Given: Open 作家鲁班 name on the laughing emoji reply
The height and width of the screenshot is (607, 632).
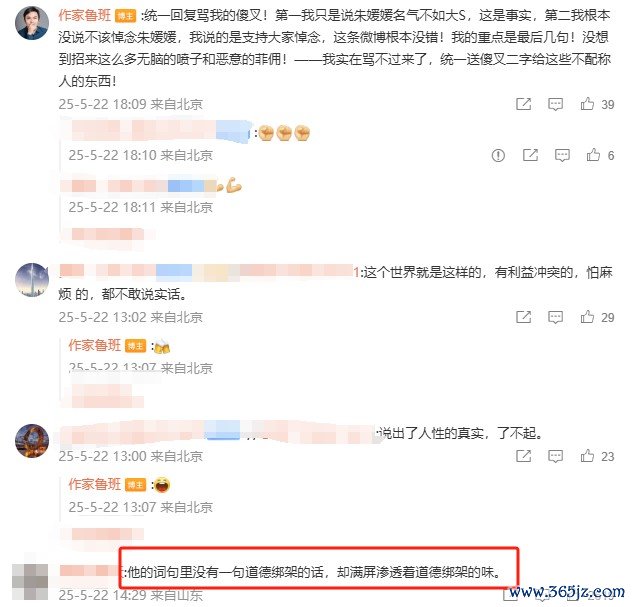Looking at the screenshot, I should pos(95,484).
